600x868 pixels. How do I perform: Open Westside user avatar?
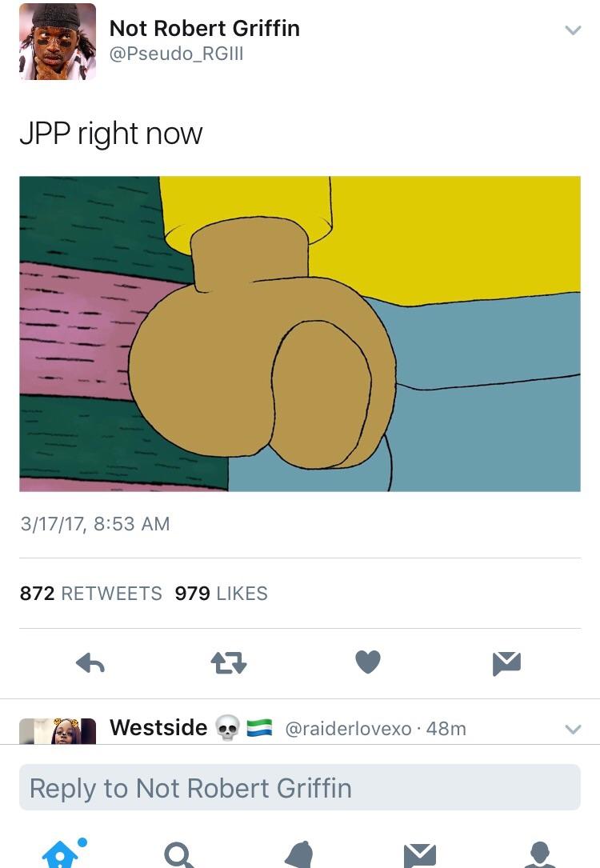tap(58, 730)
